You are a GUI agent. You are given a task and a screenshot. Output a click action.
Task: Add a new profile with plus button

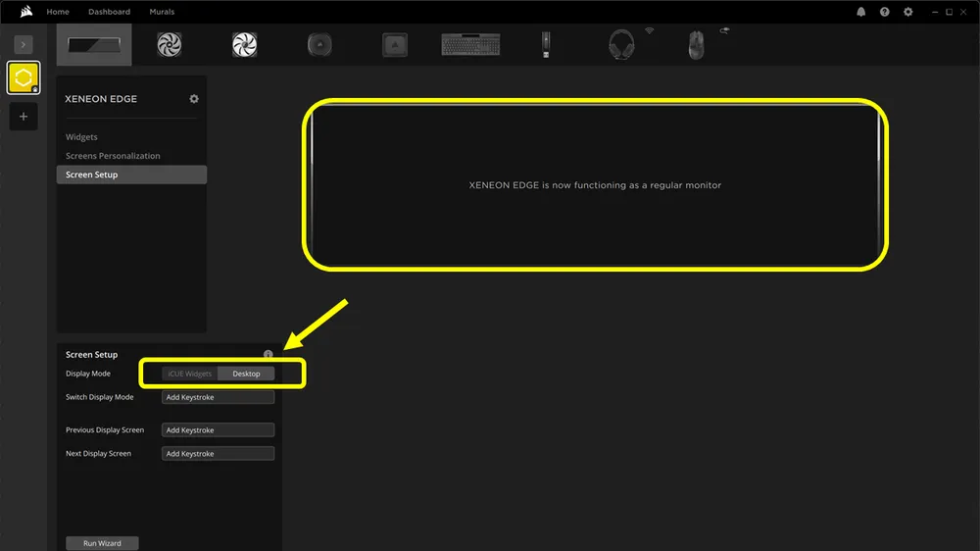(x=24, y=117)
